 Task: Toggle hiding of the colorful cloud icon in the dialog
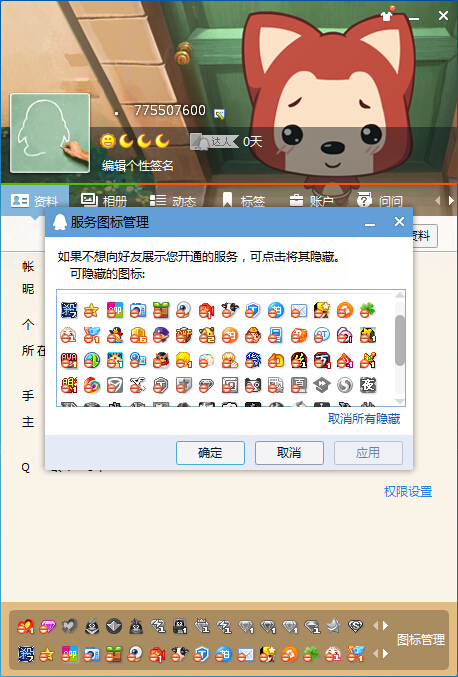pos(207,360)
